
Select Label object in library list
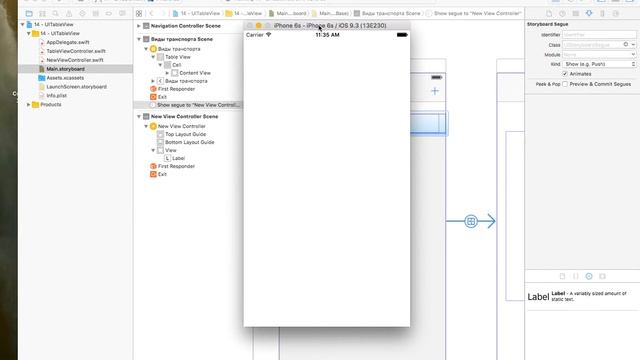(x=582, y=296)
